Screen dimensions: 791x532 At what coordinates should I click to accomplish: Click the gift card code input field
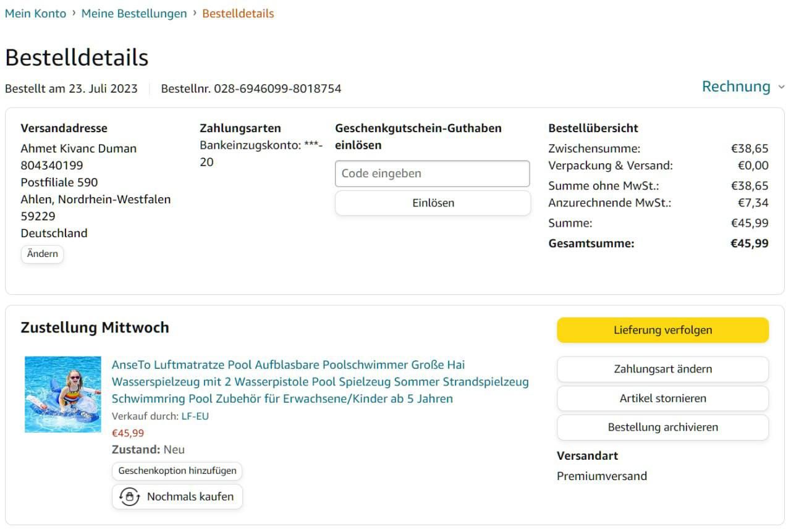point(432,174)
